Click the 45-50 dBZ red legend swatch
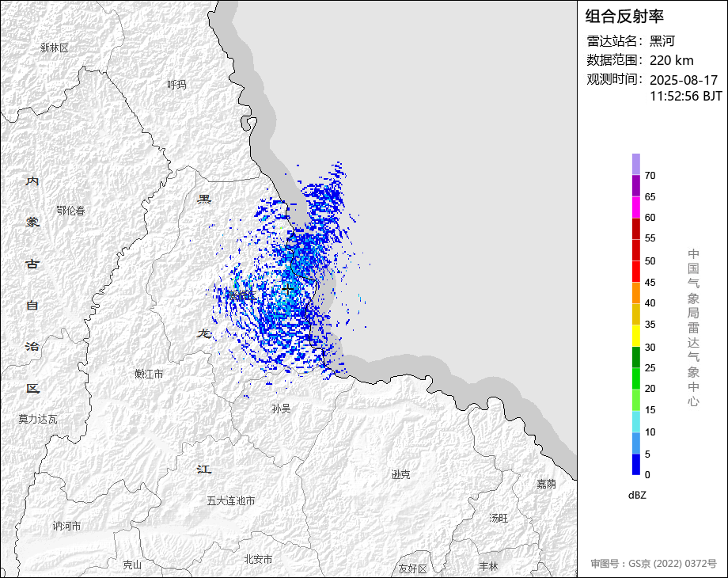The height and width of the screenshot is (578, 728). [636, 272]
